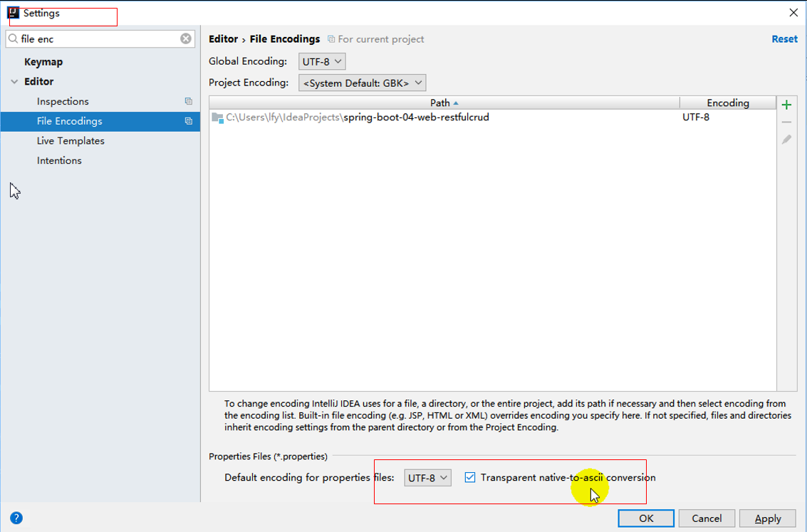This screenshot has height=532, width=807.
Task: Open the Global Encoding dropdown
Action: 322,61
